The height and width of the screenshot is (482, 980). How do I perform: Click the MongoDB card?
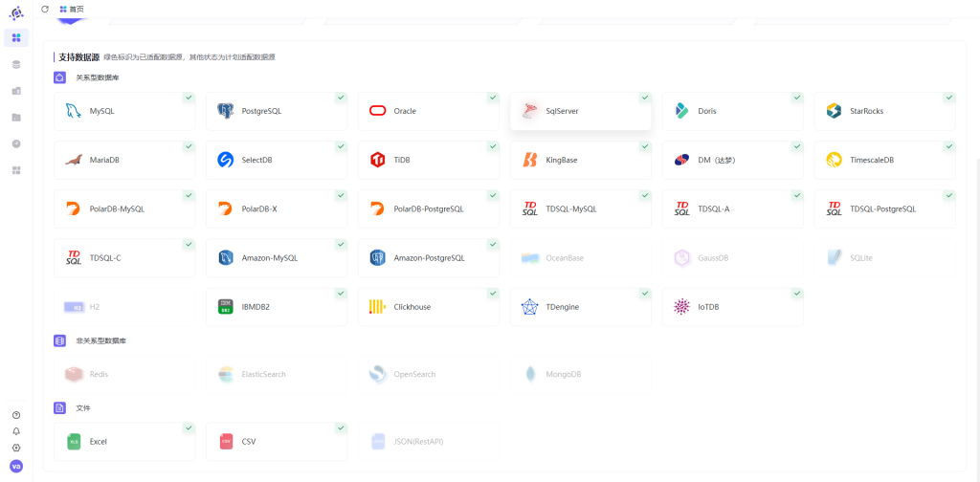pos(581,375)
